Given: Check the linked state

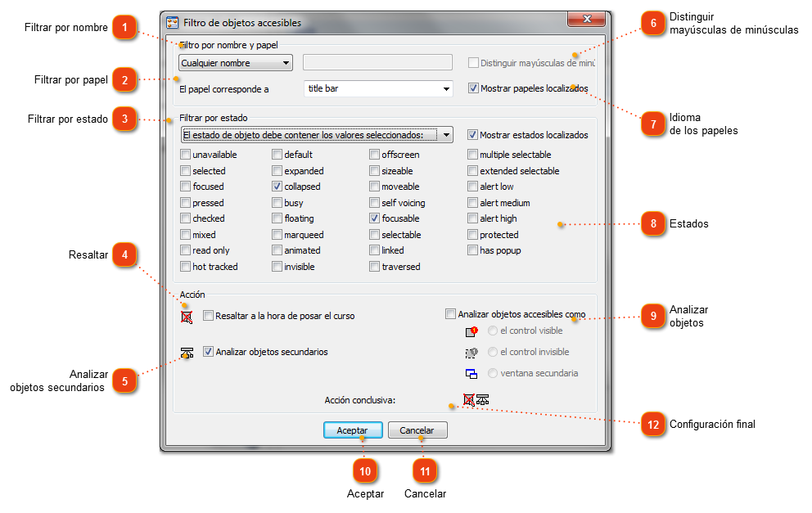Looking at the screenshot, I should [x=374, y=250].
